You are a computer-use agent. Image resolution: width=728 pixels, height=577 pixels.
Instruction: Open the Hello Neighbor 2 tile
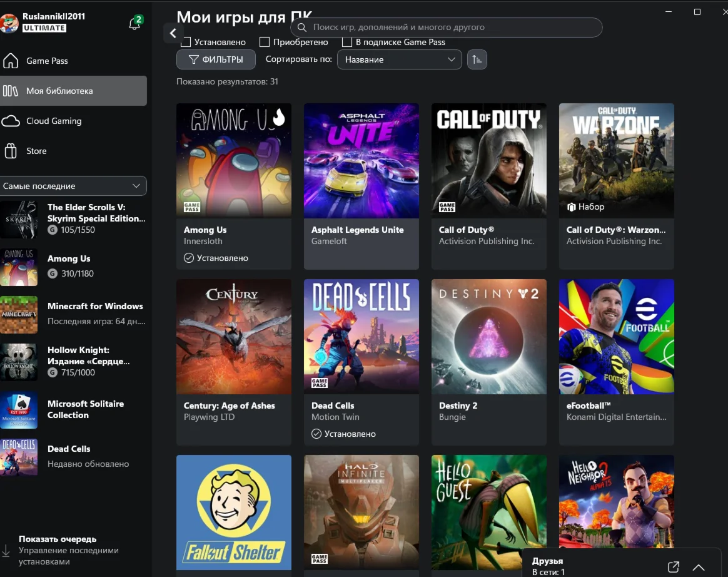pyautogui.click(x=617, y=502)
